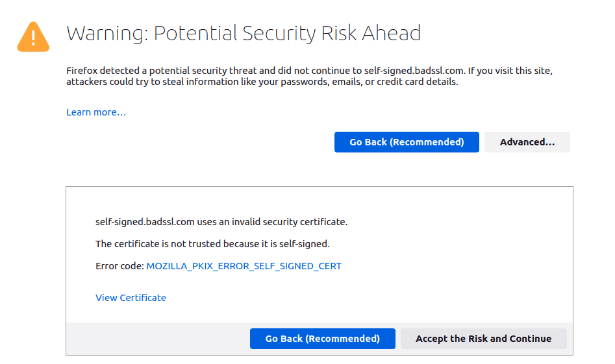Image resolution: width=615 pixels, height=364 pixels.
Task: Click the MOZILLA_PKIX_ERROR_SELF_SIGNED_CERT error code link
Action: pos(244,266)
